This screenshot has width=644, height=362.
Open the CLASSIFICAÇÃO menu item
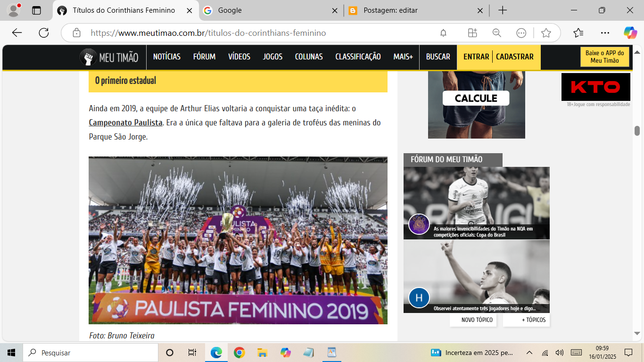click(358, 57)
